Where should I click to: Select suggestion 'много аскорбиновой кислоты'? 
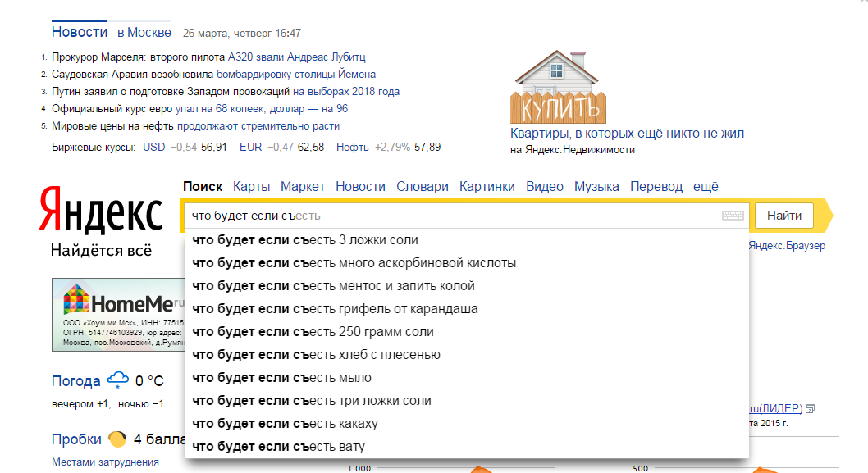467,263
